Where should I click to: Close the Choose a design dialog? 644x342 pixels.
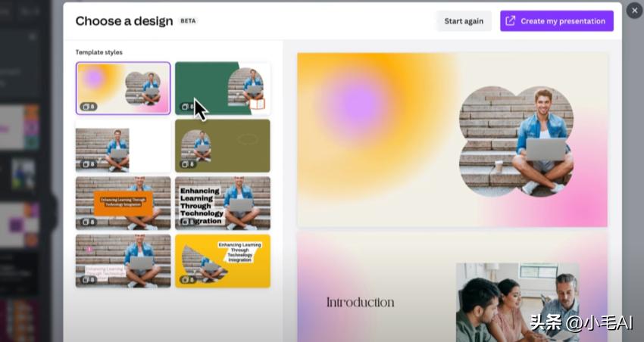[635, 11]
